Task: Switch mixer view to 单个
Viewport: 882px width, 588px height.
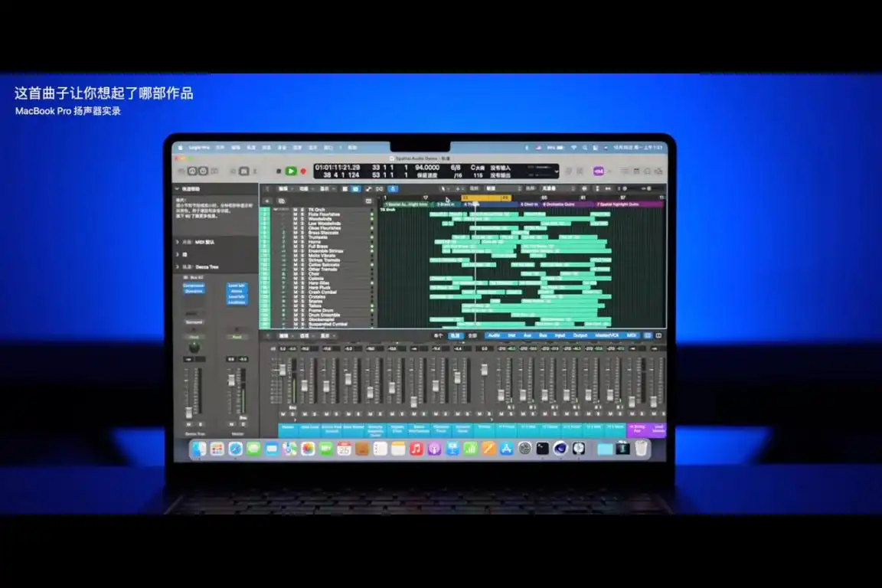Action: tap(438, 336)
